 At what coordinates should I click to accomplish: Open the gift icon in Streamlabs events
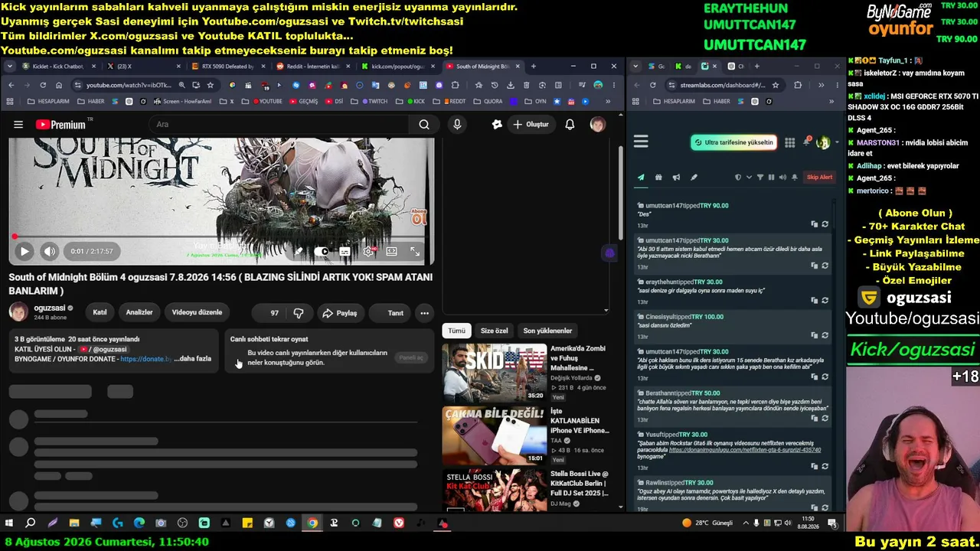pyautogui.click(x=658, y=178)
